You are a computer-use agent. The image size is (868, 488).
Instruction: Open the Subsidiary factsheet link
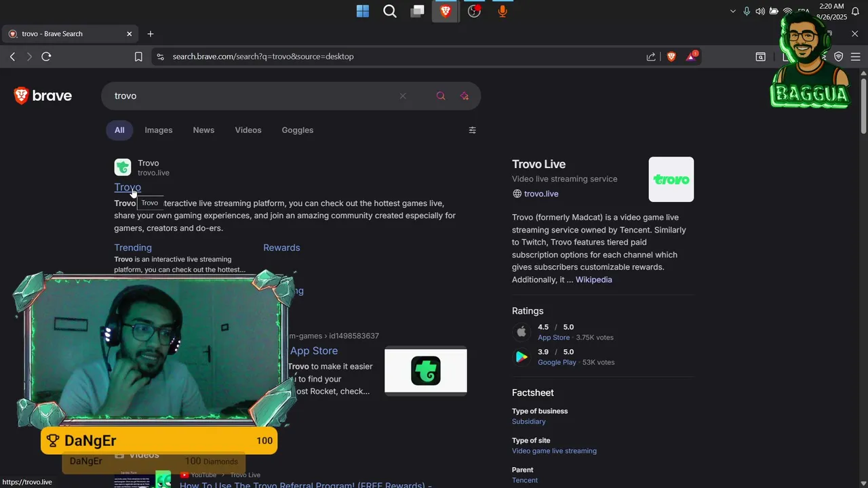pyautogui.click(x=529, y=422)
